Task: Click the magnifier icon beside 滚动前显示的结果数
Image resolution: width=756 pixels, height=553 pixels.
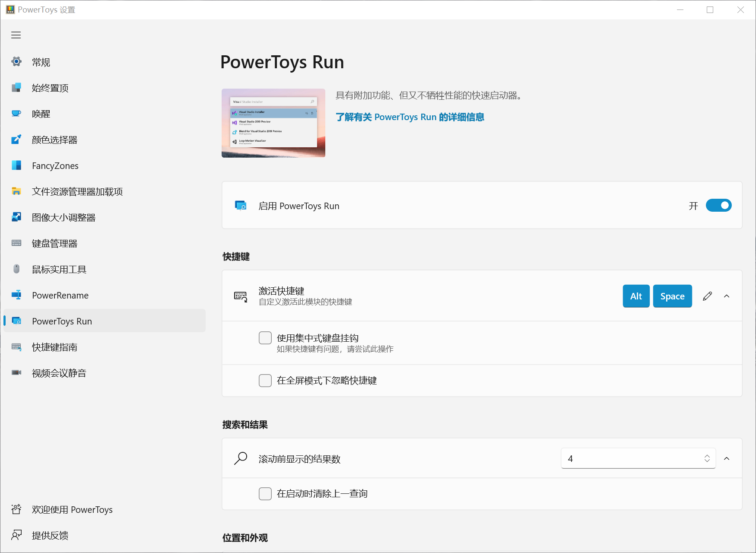Action: [241, 458]
